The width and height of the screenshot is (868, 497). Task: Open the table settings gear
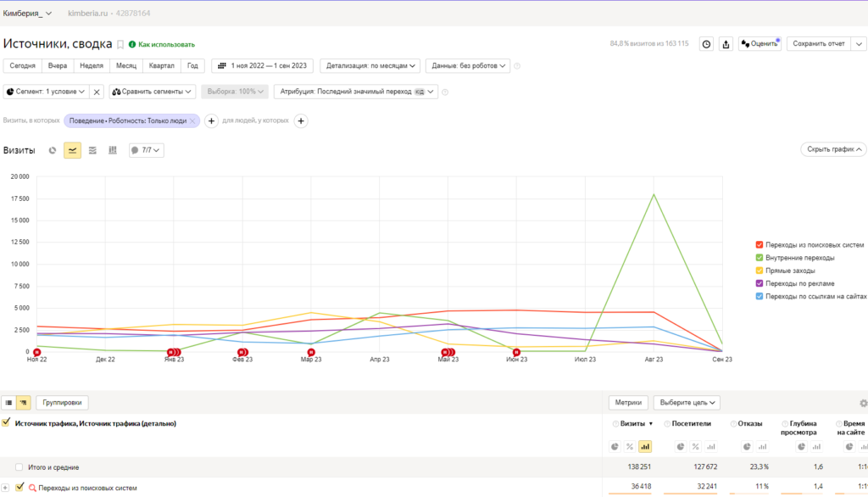pyautogui.click(x=863, y=404)
